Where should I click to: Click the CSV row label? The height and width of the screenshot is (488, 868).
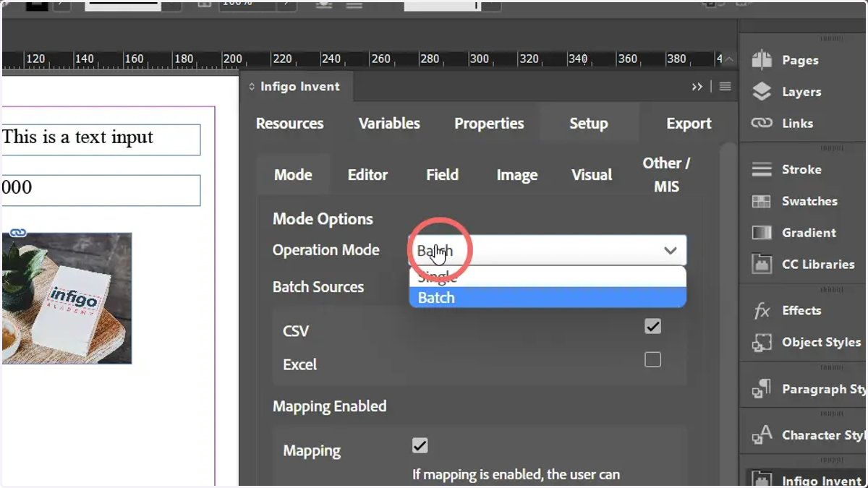coord(296,331)
